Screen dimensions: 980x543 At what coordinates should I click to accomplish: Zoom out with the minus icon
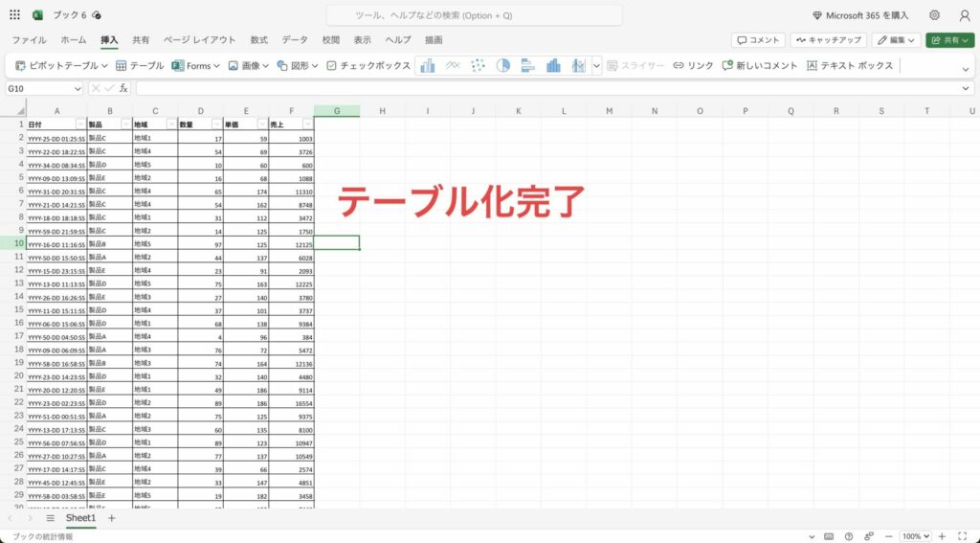888,536
